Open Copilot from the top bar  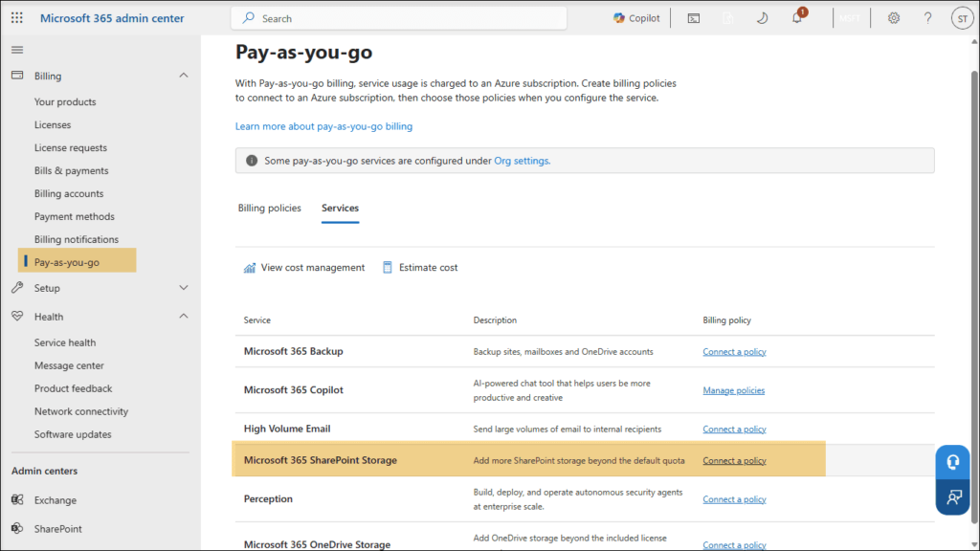[x=636, y=18]
